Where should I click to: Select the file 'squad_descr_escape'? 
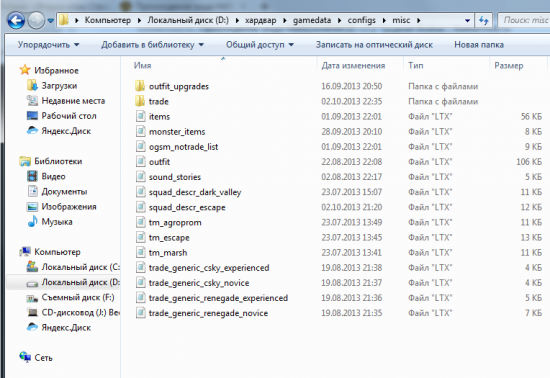click(187, 207)
